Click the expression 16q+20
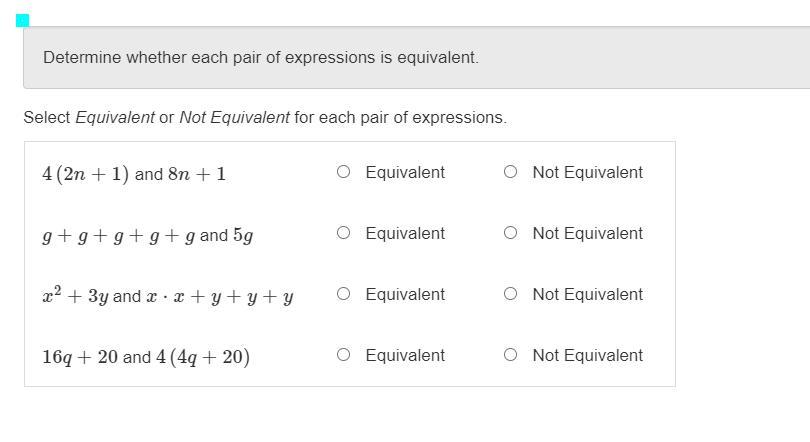 click(80, 357)
